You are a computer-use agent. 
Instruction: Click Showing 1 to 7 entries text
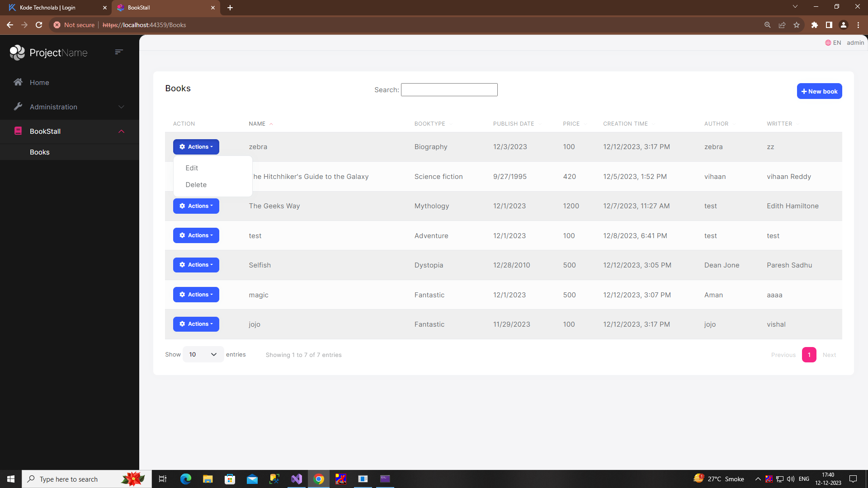pyautogui.click(x=303, y=355)
